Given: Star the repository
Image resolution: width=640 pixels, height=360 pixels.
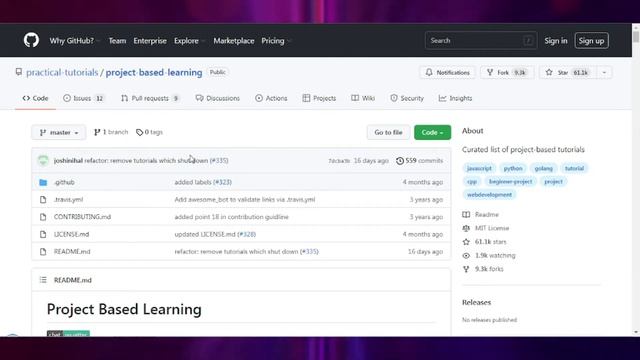Looking at the screenshot, I should [568, 72].
